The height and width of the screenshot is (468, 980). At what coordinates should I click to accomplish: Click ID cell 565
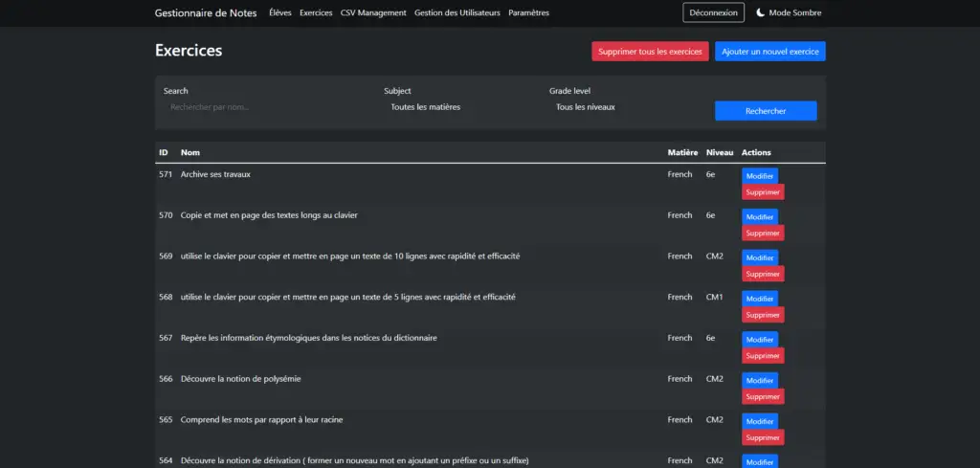(166, 420)
